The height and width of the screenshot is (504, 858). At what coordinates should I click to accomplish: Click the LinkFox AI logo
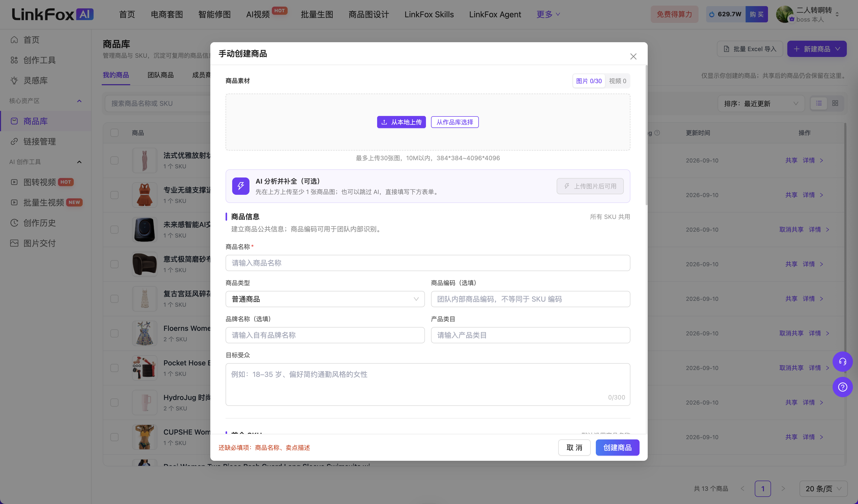[x=53, y=14]
